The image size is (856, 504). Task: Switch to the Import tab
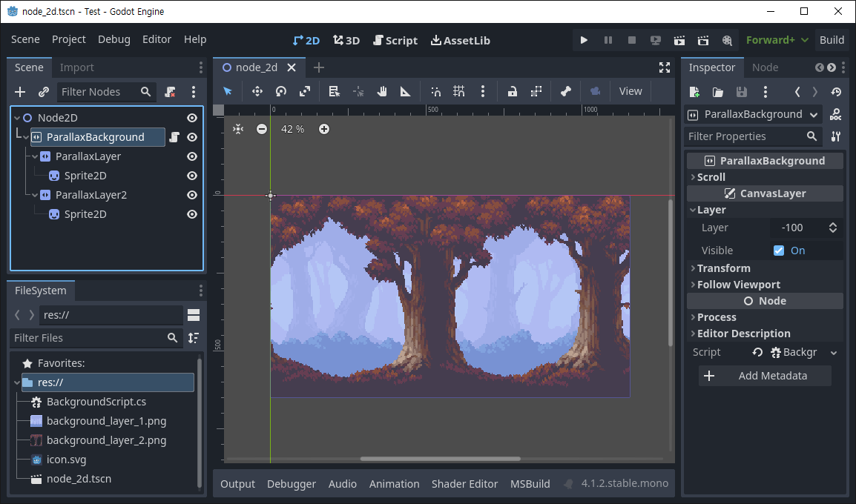coord(77,67)
